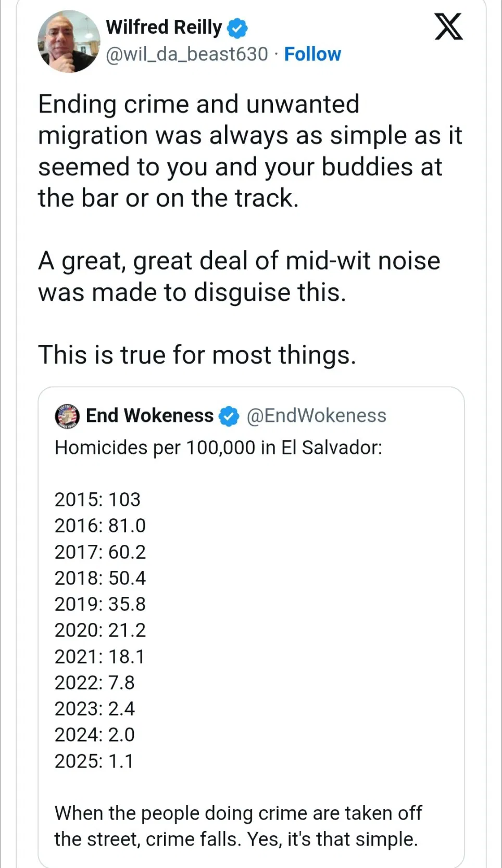Click the "When the people doing crime" sentence
Image resolution: width=502 pixels, height=868 pixels.
(x=238, y=826)
